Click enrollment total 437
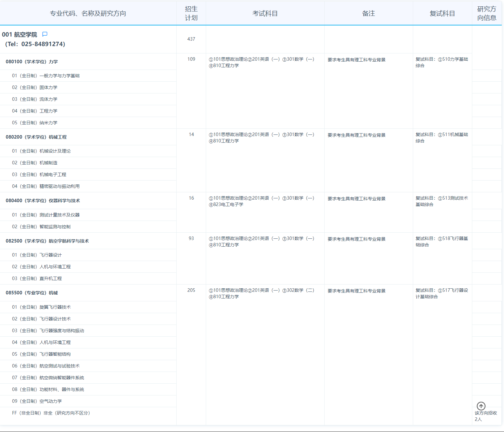Image resolution: width=504 pixels, height=432 pixels. [x=191, y=39]
